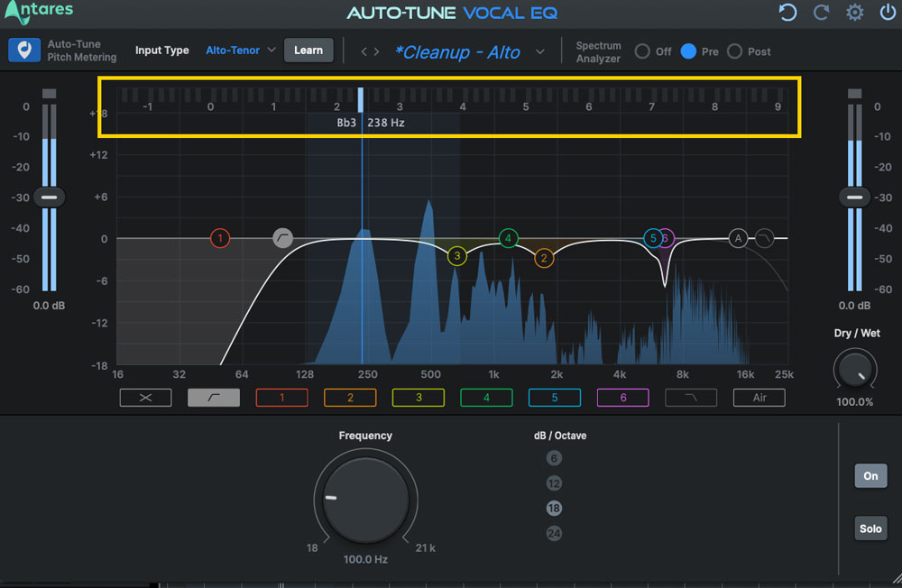Click the Bb3 pitch marker on keyboard strip
The image size is (902, 588).
coord(361,99)
